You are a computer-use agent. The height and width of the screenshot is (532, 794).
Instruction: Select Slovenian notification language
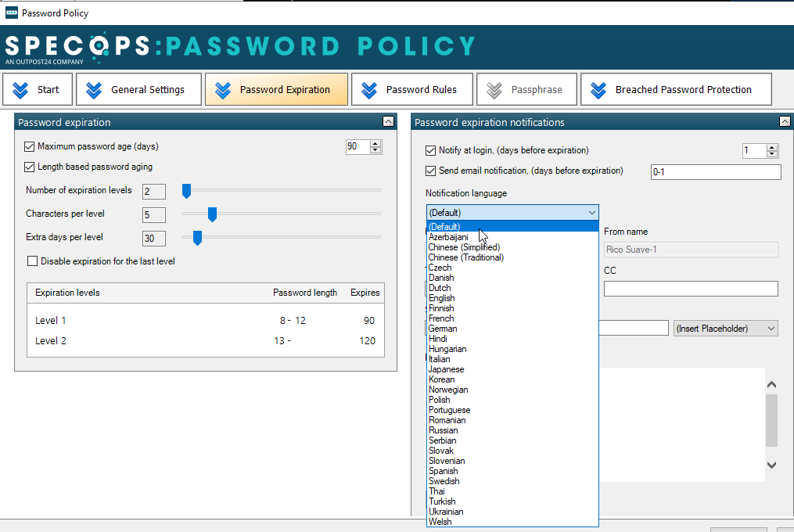pos(512,461)
